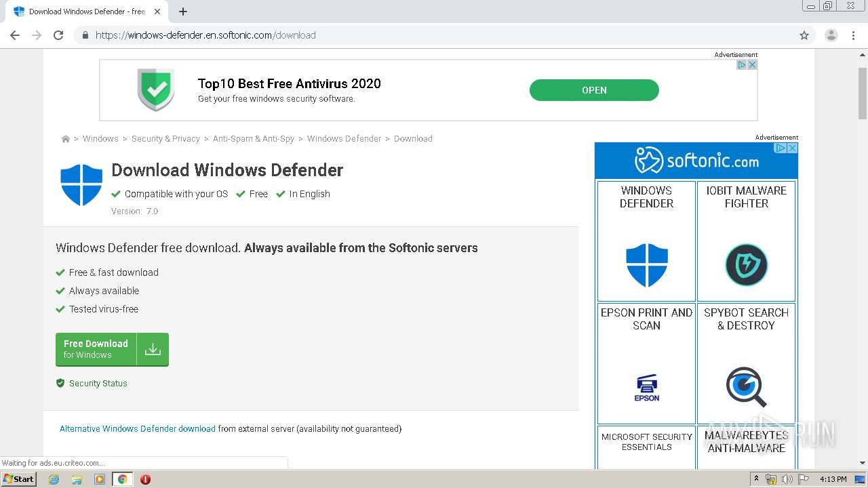The image size is (868, 488).
Task: Close the Download Windows Defender tab
Action: pos(157,12)
